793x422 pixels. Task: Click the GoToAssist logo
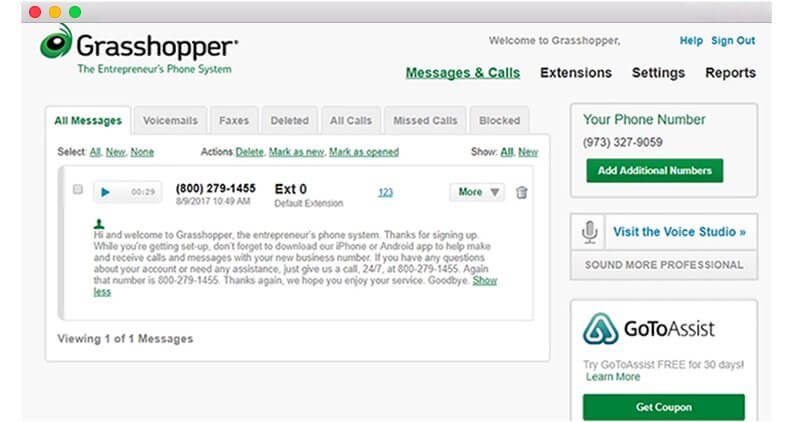[649, 329]
